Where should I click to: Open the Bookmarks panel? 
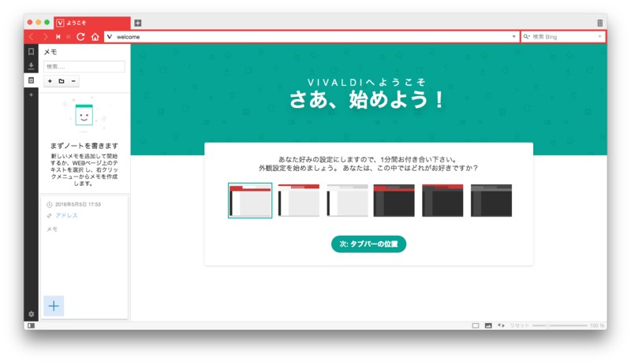[x=31, y=51]
